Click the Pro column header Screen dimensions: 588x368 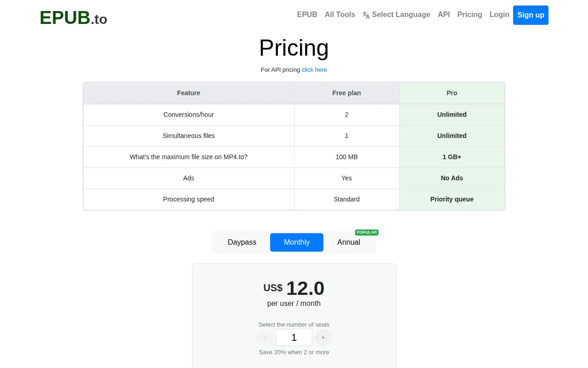452,93
